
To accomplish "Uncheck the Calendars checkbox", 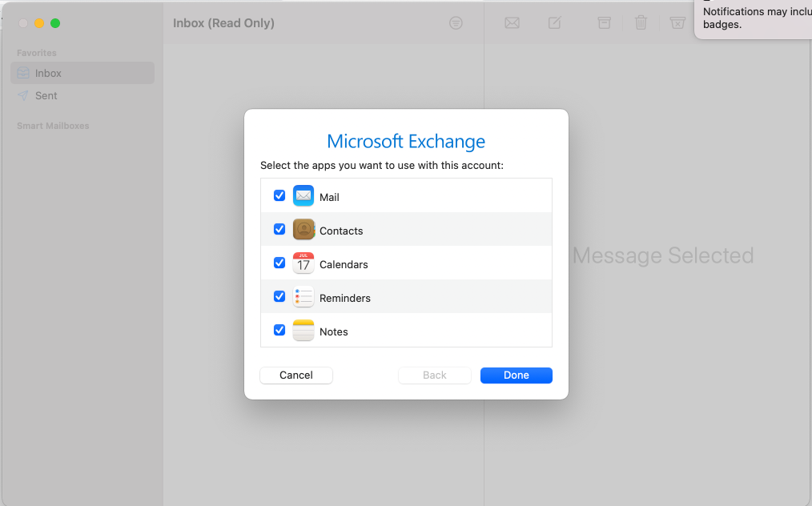I will click(x=279, y=263).
